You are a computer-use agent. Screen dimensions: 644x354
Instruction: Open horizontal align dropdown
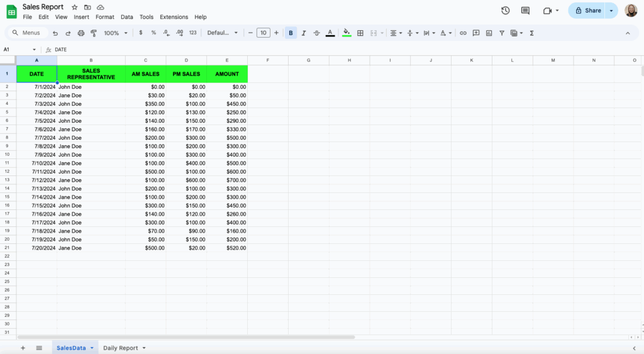click(x=396, y=33)
